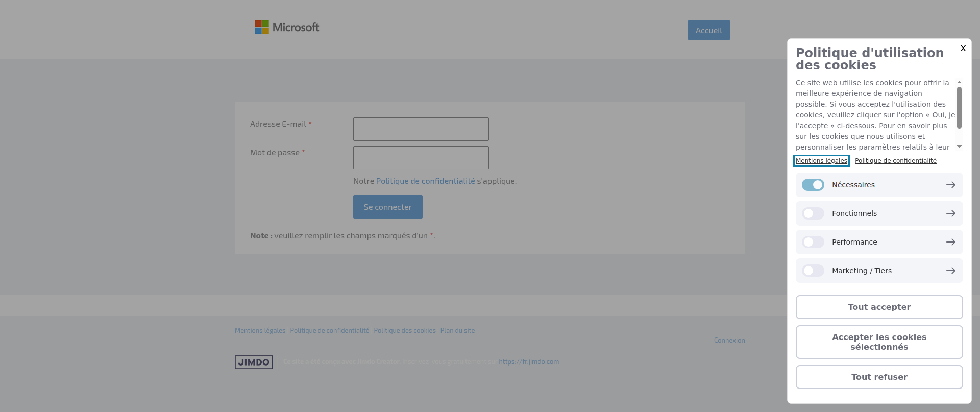Open footer Politique de confidentialité link
Viewport: 980px width, 412px height.
329,331
